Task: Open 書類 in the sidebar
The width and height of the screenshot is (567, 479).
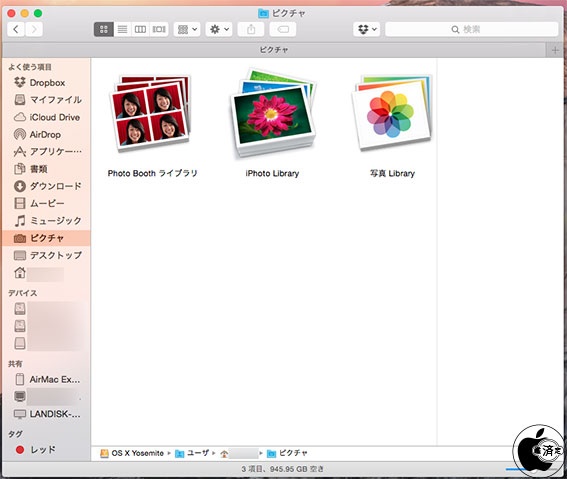Action: [46, 169]
